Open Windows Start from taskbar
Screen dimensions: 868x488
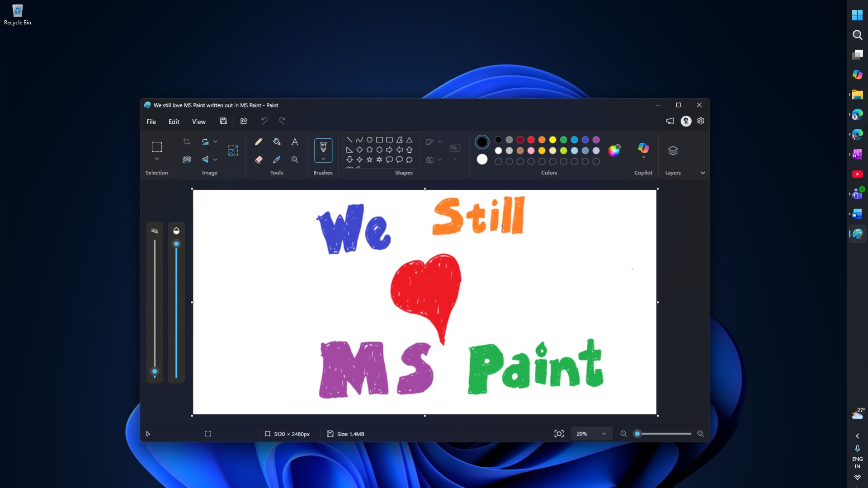[x=857, y=15]
